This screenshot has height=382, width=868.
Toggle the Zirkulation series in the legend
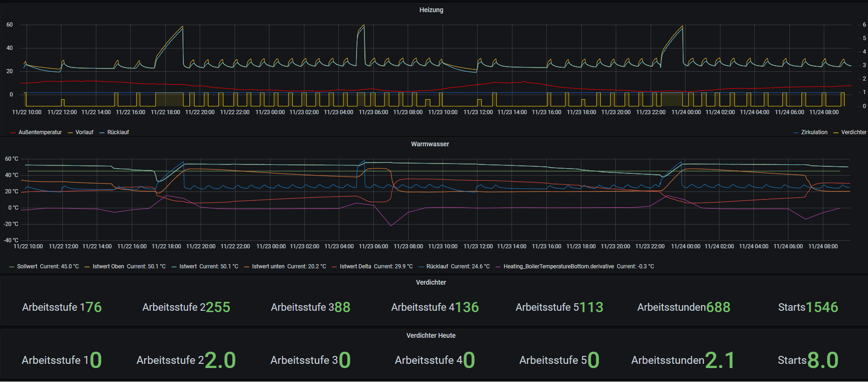coord(814,132)
